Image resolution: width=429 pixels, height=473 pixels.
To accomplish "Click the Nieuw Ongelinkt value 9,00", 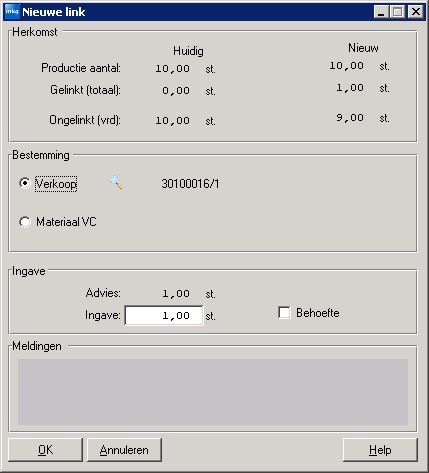I will (350, 118).
